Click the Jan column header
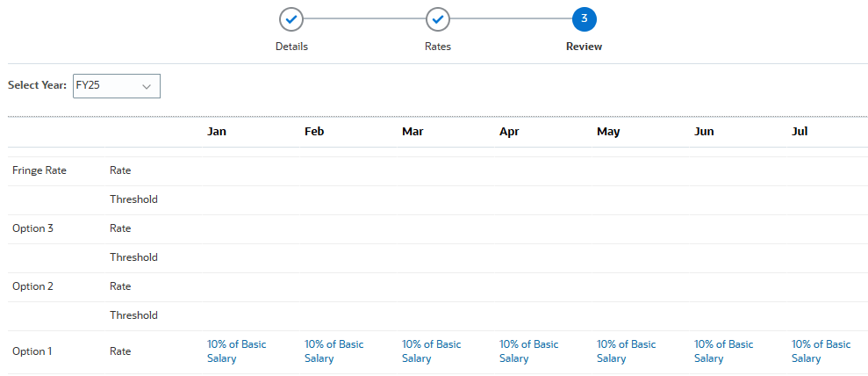868x376 pixels. pos(217,132)
